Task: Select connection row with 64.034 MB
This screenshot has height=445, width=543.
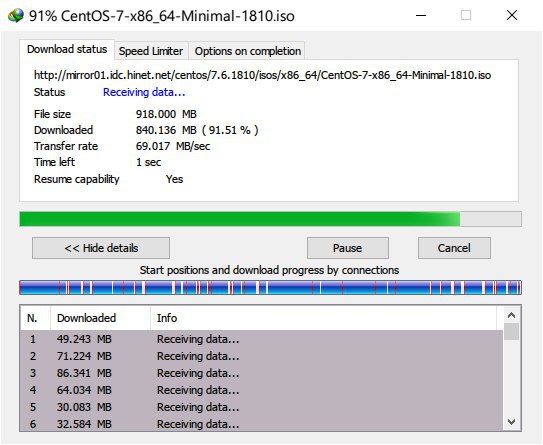Action: (261, 390)
